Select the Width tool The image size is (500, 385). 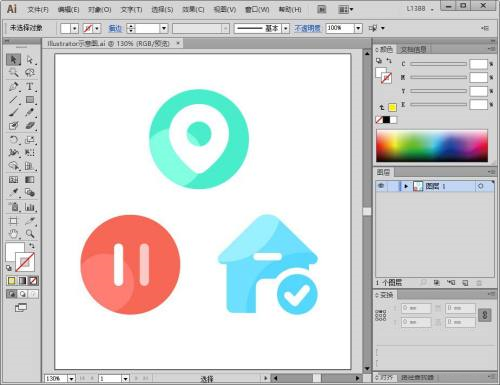pos(13,153)
